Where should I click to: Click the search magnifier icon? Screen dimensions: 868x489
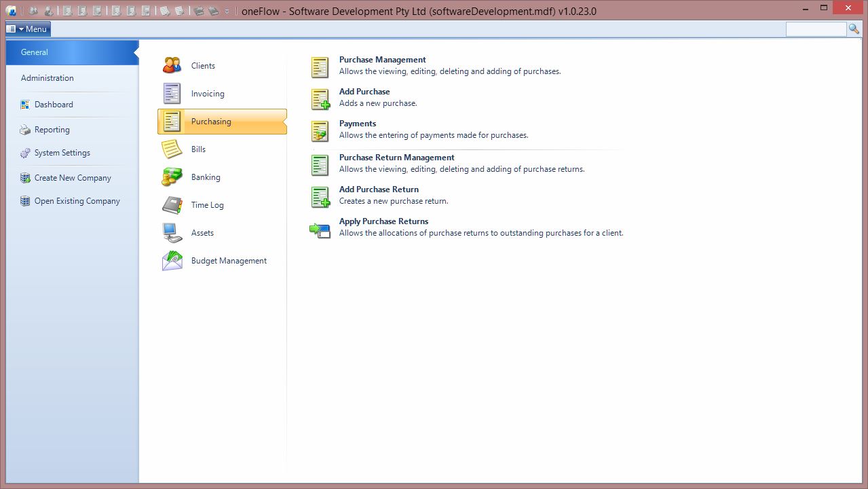854,29
